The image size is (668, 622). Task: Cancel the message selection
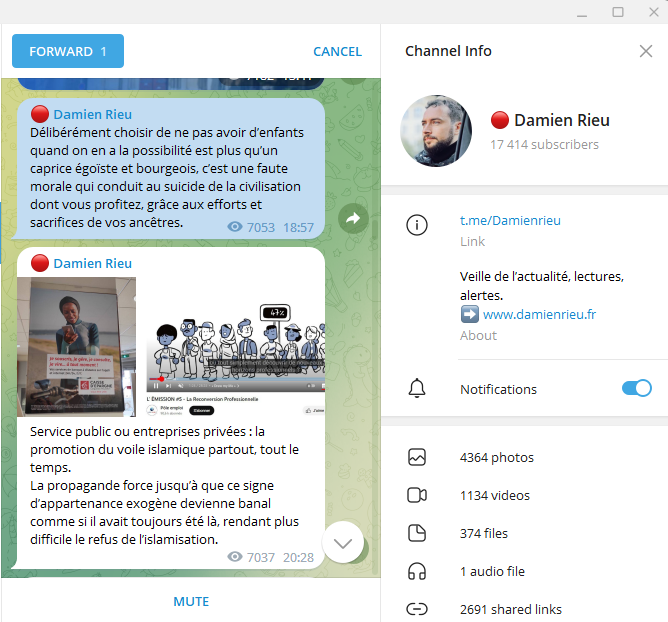(x=337, y=51)
